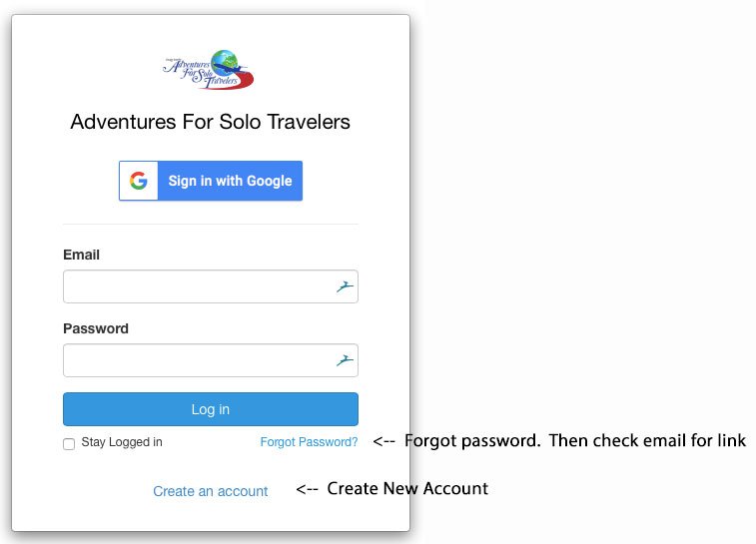
Task: Click the password manager icon in Email field
Action: click(345, 286)
